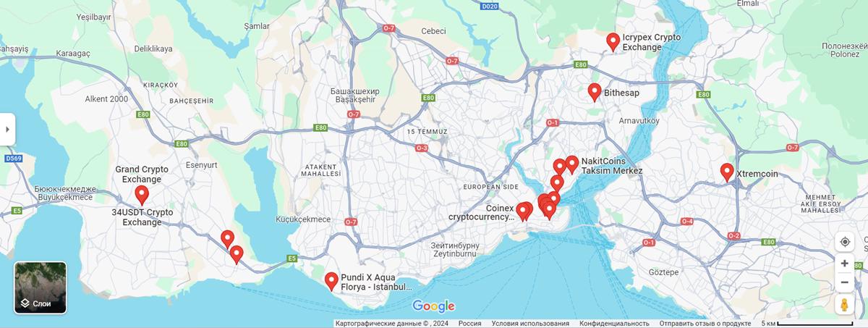The image size is (868, 328).
Task: Click the Pundi X Aqua Florya pin
Action: pyautogui.click(x=331, y=280)
